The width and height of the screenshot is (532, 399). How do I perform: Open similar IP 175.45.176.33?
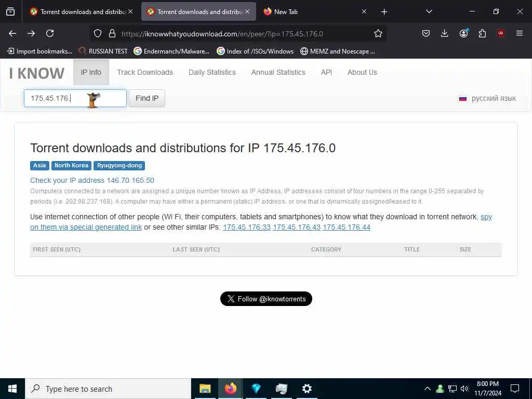pos(247,228)
